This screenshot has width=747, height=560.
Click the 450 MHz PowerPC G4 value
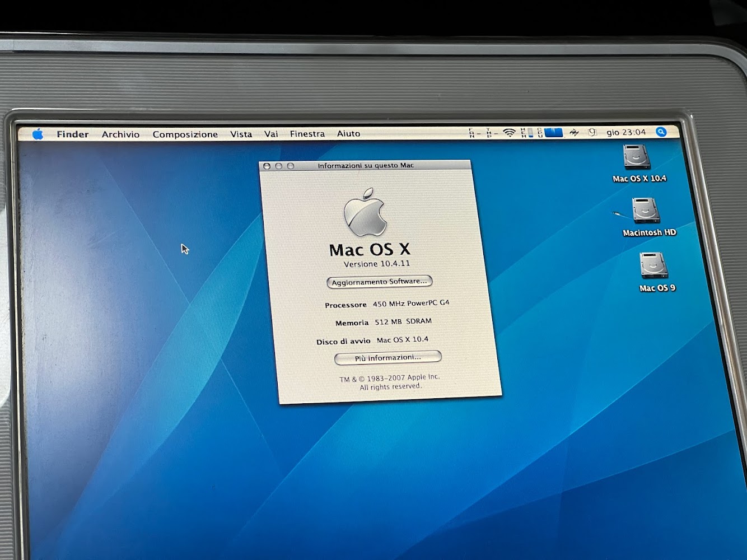coord(411,303)
